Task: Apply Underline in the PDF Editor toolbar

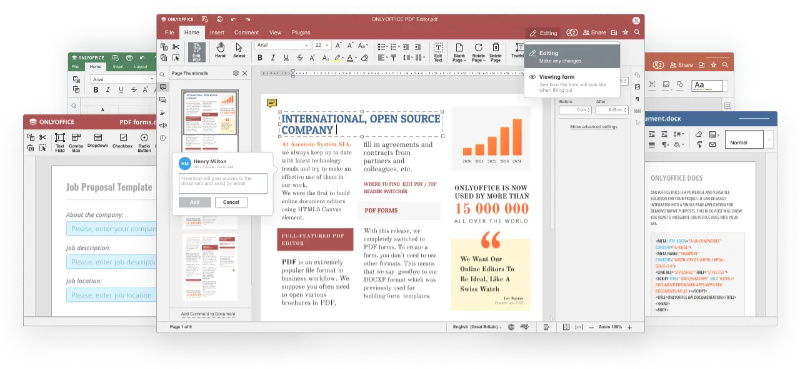Action: (x=286, y=58)
